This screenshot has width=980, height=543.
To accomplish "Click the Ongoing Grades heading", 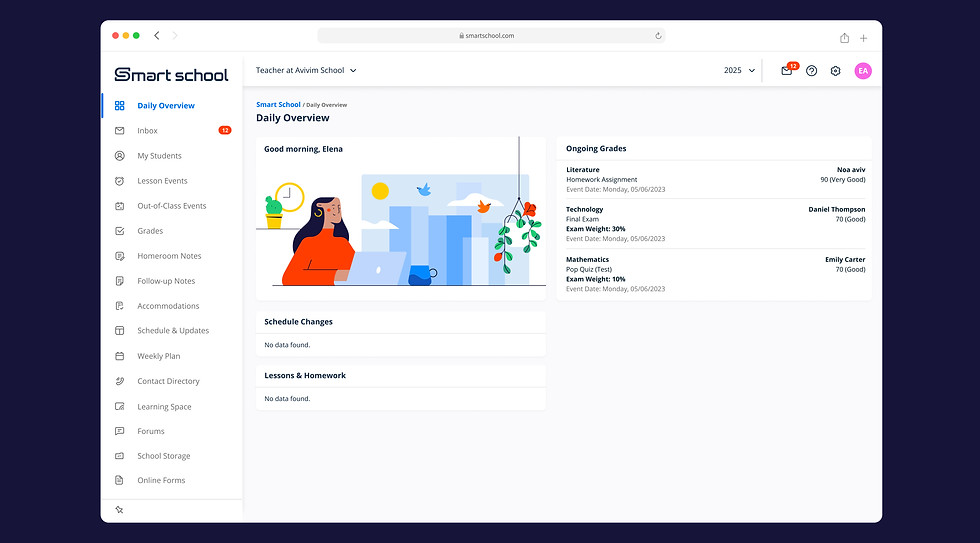I will tap(596, 149).
